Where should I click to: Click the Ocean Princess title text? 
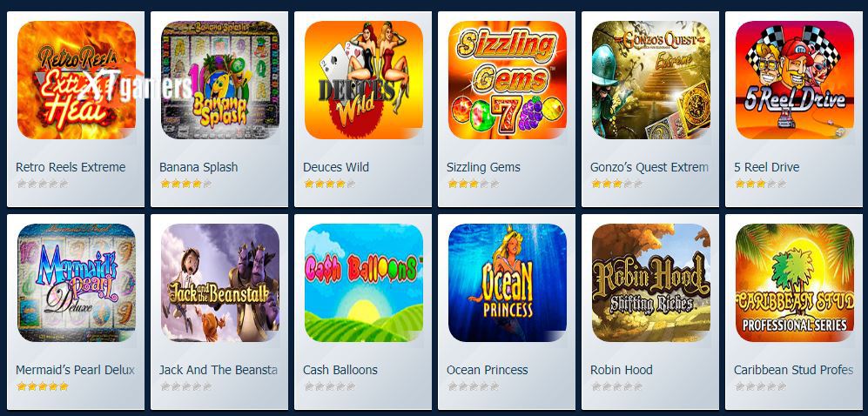488,370
